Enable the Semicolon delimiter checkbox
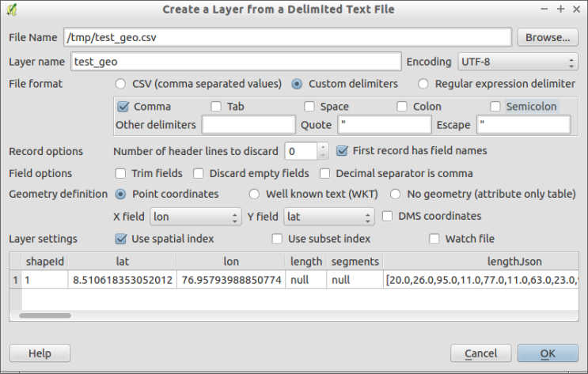 tap(495, 107)
